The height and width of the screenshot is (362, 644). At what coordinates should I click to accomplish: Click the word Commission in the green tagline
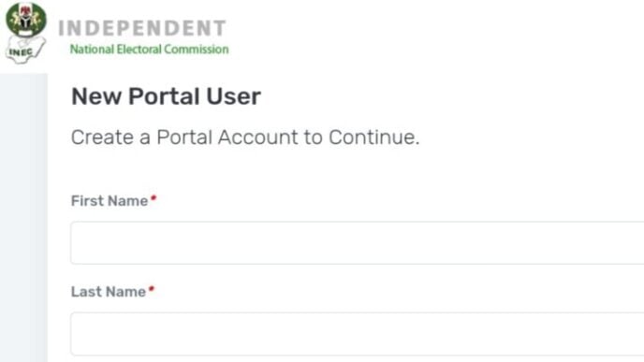[x=197, y=50]
